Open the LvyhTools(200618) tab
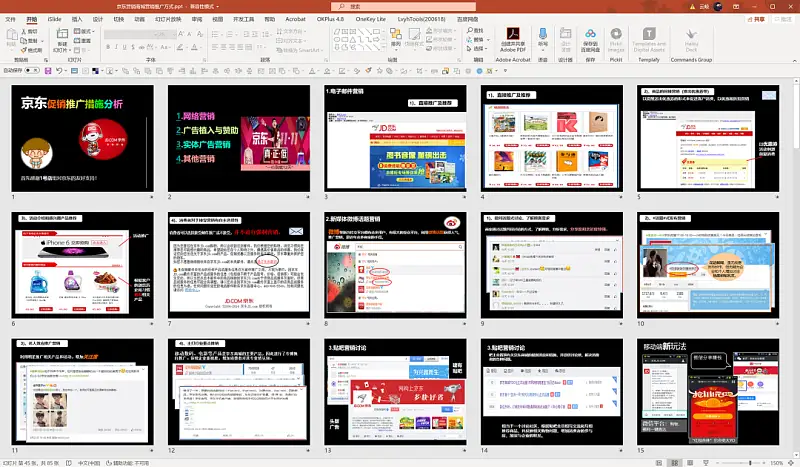This screenshot has width=800, height=467. click(421, 19)
